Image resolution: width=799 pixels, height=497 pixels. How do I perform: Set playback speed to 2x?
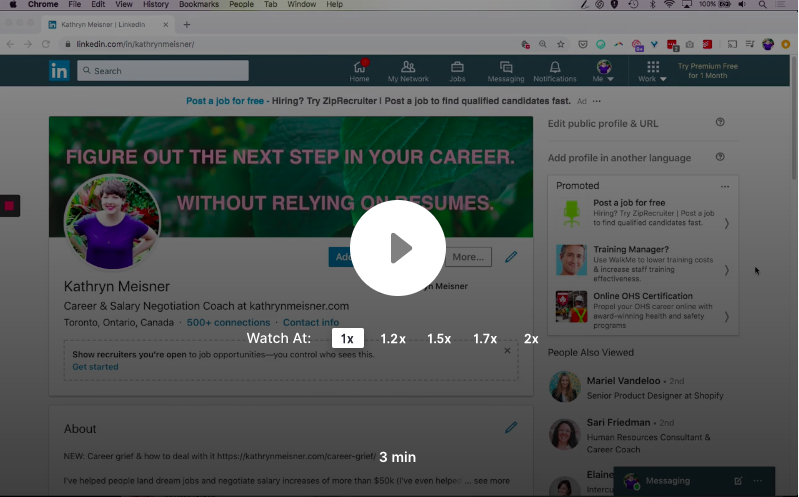pos(531,339)
